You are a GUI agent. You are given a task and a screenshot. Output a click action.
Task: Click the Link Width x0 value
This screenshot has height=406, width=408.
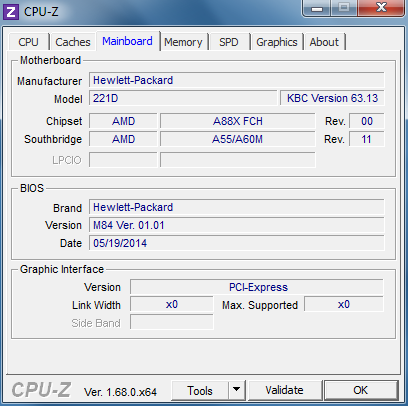(172, 305)
